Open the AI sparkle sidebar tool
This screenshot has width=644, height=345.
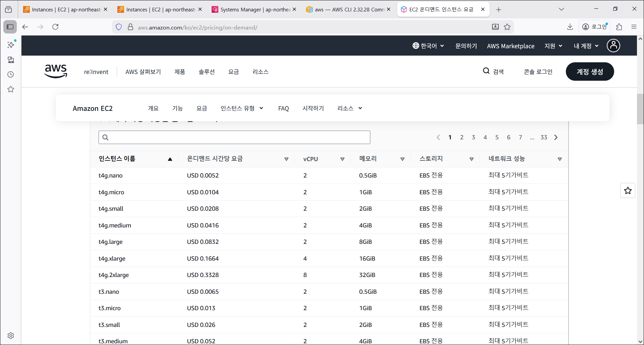point(11,45)
